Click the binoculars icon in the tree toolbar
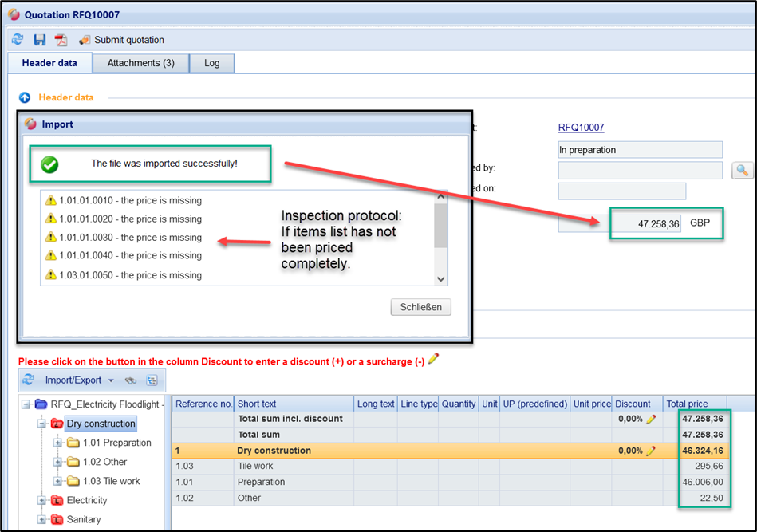The width and height of the screenshot is (757, 532). point(132,380)
